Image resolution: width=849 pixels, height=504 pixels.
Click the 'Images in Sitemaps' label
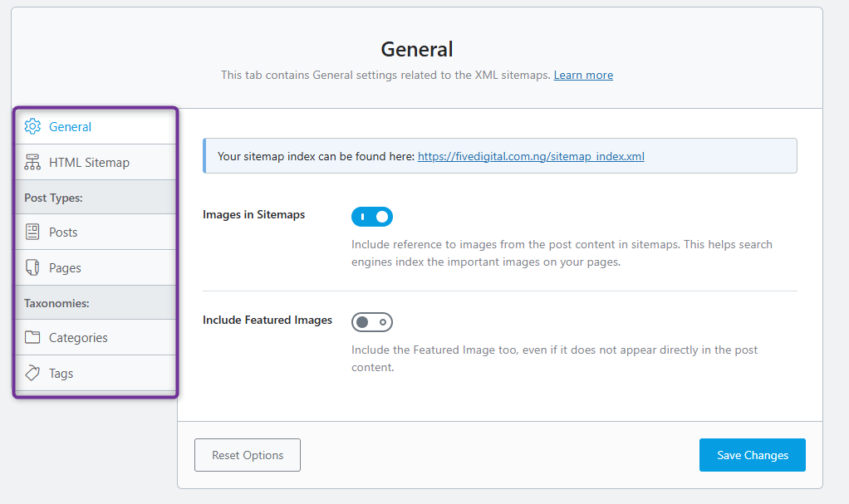(254, 214)
